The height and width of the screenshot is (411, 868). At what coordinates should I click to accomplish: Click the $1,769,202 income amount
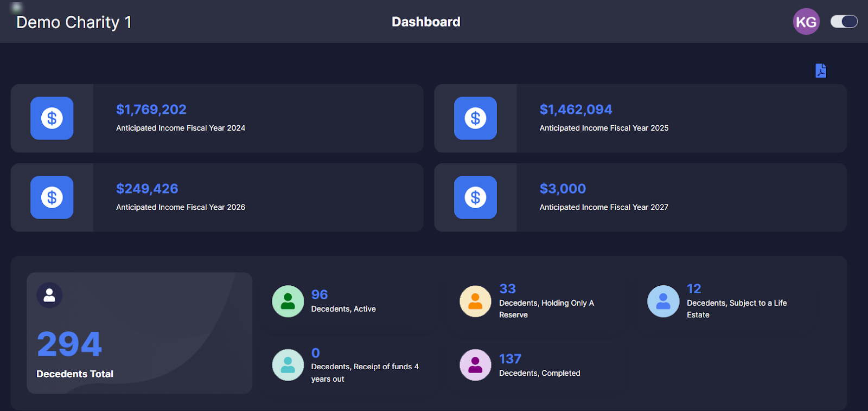click(151, 110)
